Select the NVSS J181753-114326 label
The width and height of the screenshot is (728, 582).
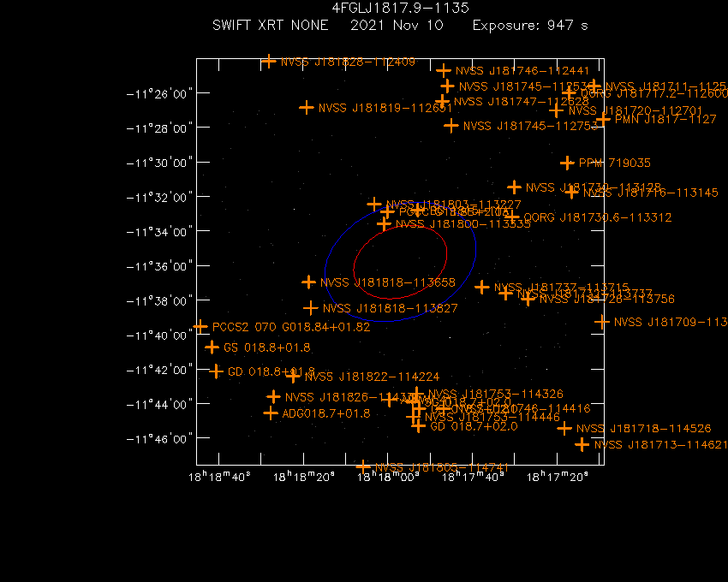coord(495,394)
